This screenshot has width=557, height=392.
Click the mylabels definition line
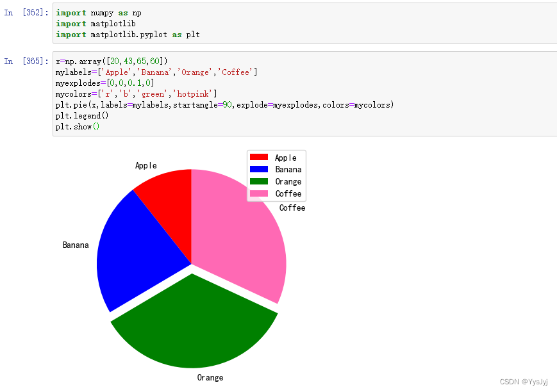(x=156, y=72)
